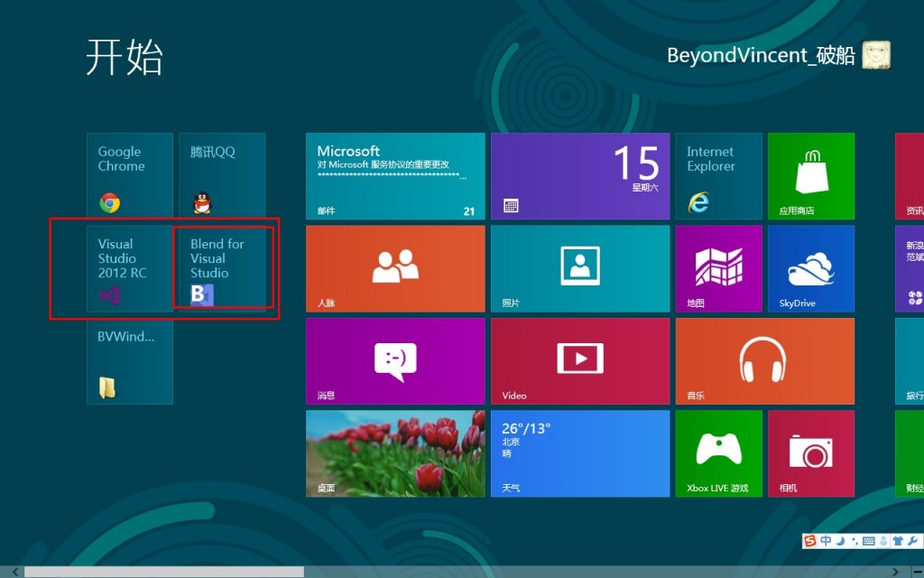Launch the Xbox LIVE 游戏 tile

click(x=719, y=453)
